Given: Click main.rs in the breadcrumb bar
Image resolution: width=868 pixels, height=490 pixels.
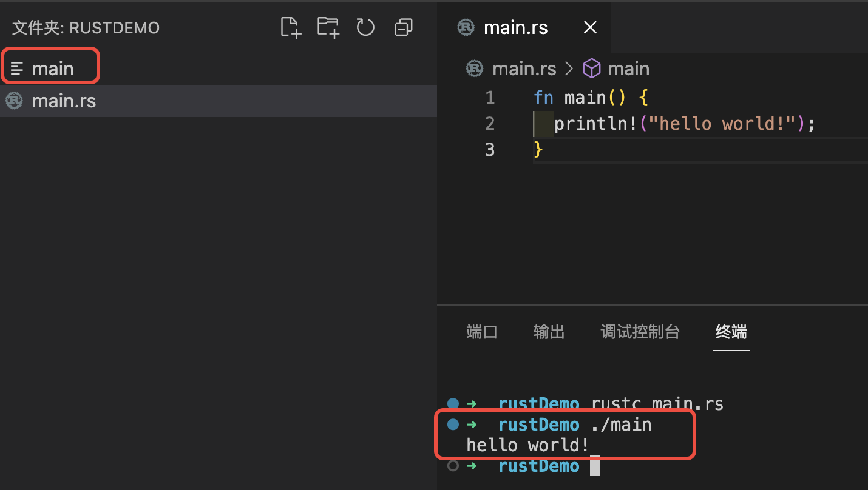Looking at the screenshot, I should tap(524, 69).
